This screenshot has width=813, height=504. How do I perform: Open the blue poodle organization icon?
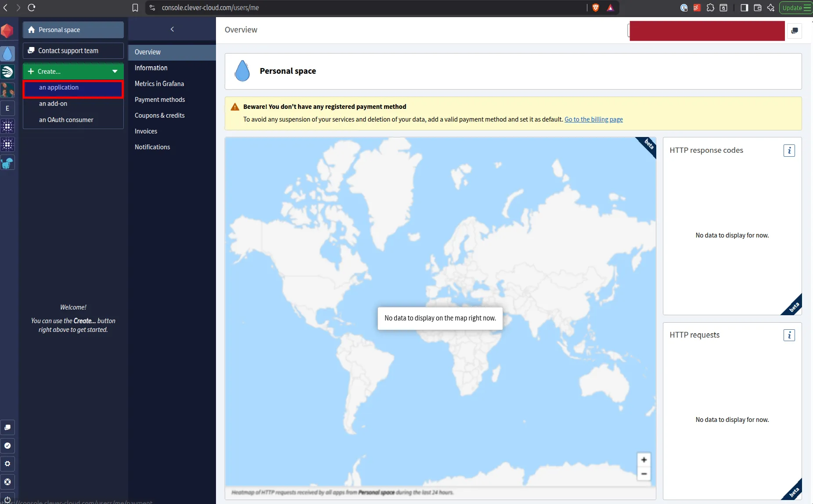[x=7, y=163]
